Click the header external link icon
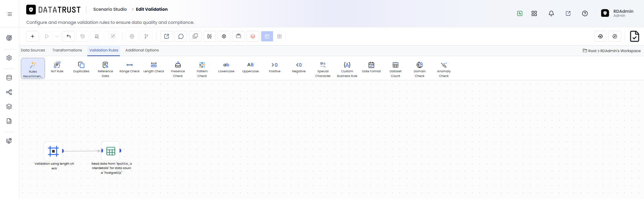Viewport: 644px width, 199px height. pos(568,13)
